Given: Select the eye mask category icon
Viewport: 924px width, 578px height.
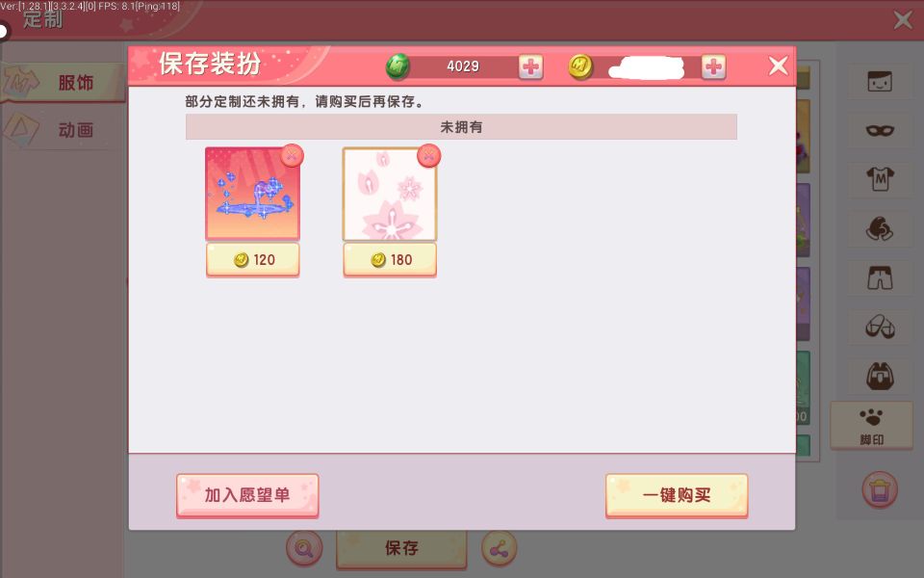Looking at the screenshot, I should (x=879, y=130).
